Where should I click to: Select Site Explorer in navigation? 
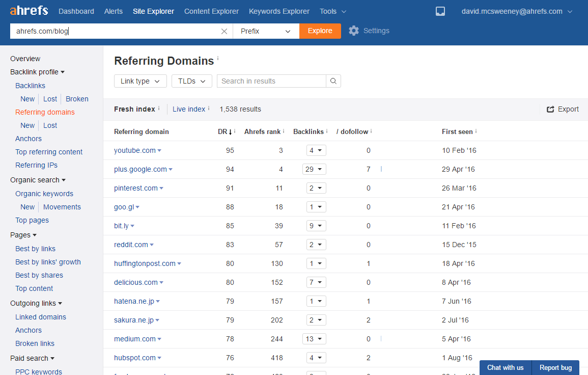pos(153,11)
